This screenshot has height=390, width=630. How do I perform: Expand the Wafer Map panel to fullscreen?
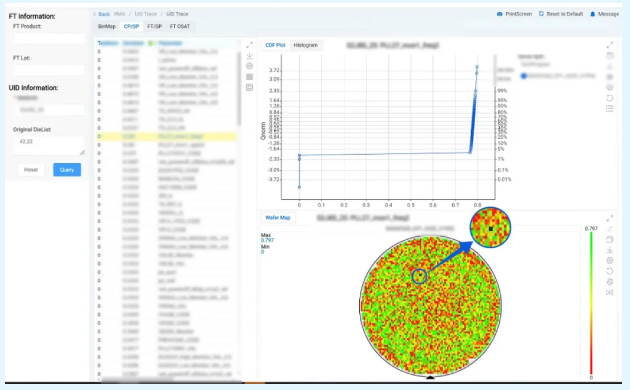(610, 218)
